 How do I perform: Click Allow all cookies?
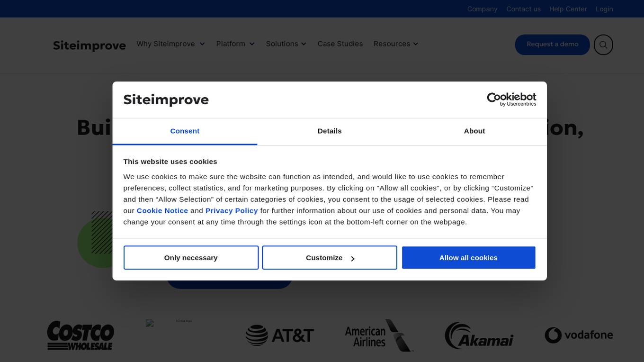tap(469, 258)
